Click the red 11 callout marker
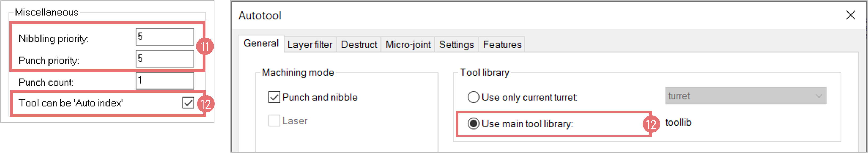The image size is (868, 153). pyautogui.click(x=205, y=46)
